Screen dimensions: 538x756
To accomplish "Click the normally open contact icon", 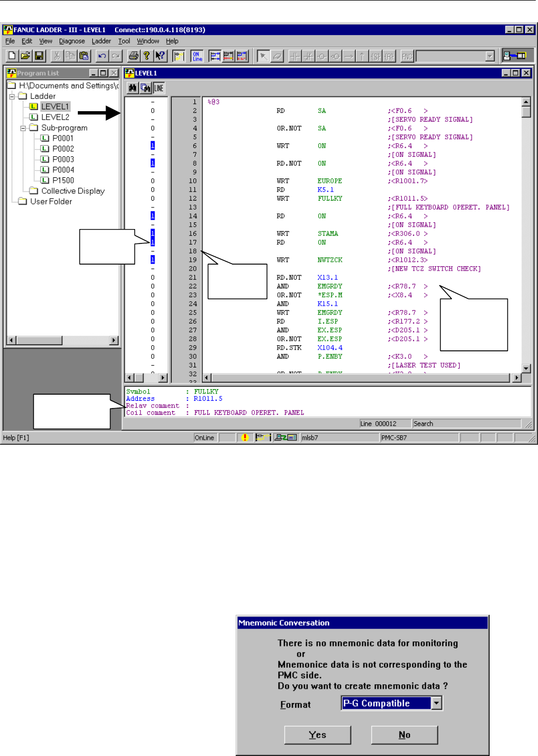I will (x=295, y=56).
